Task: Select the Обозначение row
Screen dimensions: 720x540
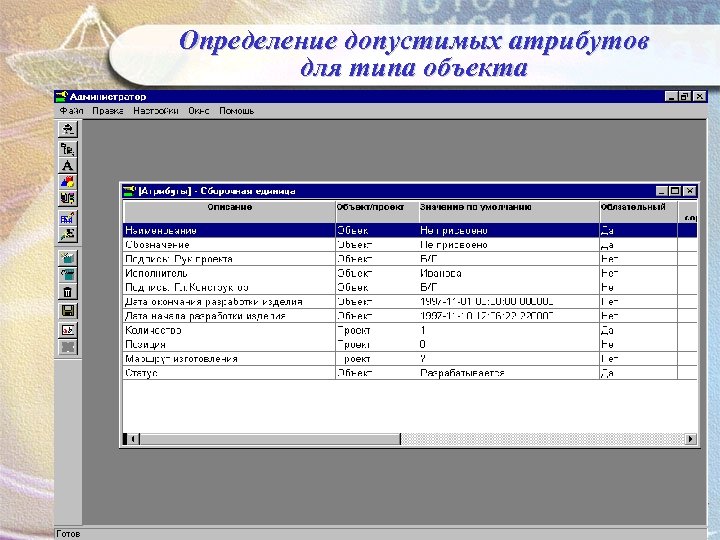Action: tap(410, 245)
